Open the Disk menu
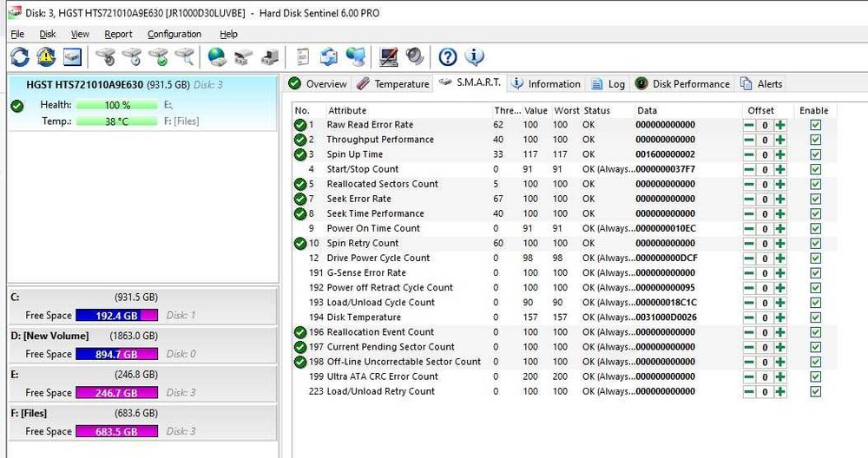Image resolution: width=868 pixels, height=458 pixels. click(48, 34)
